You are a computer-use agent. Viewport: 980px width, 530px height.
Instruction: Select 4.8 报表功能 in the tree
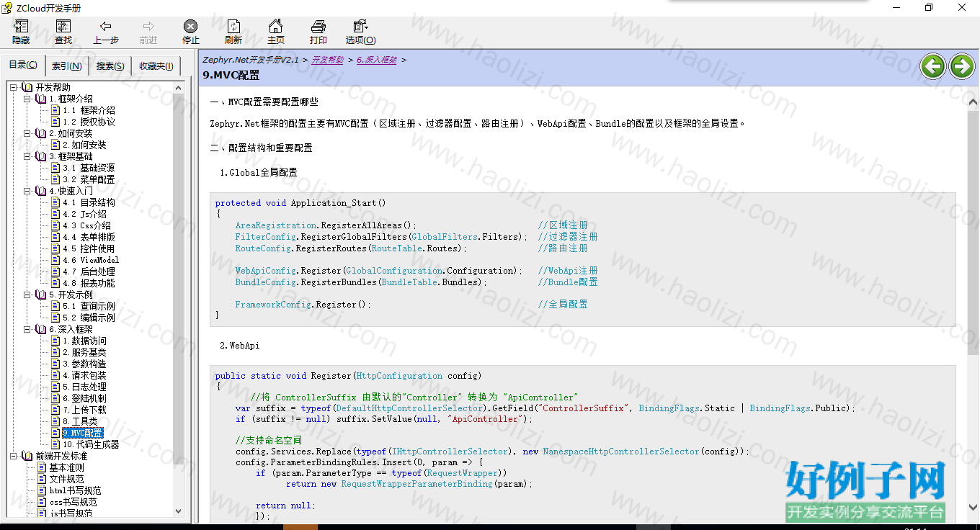click(x=89, y=283)
